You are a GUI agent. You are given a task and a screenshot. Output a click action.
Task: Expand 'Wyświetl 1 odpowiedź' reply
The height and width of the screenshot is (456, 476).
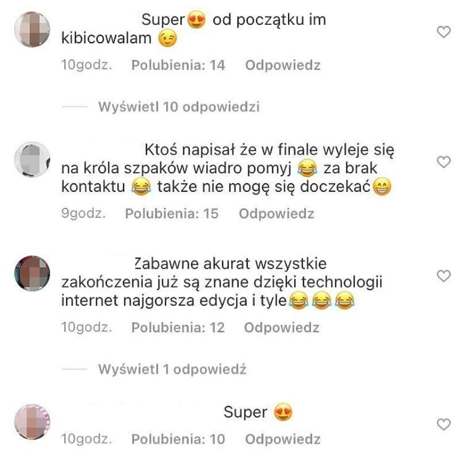pyautogui.click(x=172, y=369)
